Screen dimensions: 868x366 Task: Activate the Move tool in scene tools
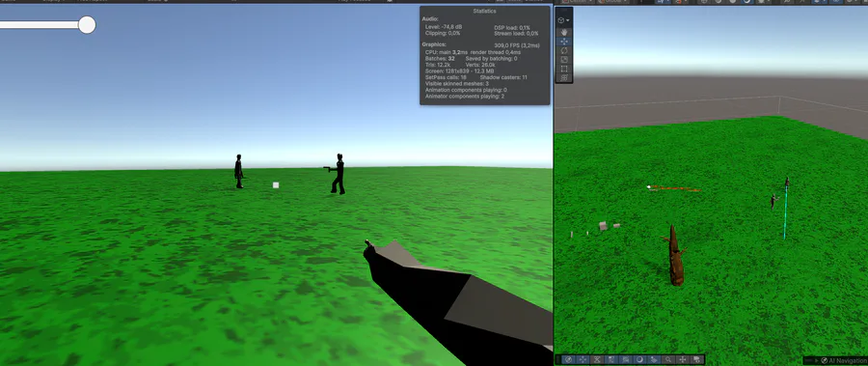coord(564,42)
